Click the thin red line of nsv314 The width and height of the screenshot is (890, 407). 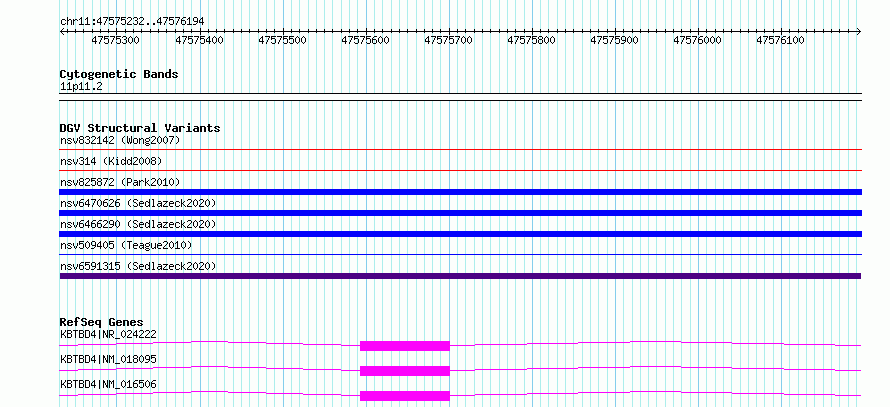point(461,170)
